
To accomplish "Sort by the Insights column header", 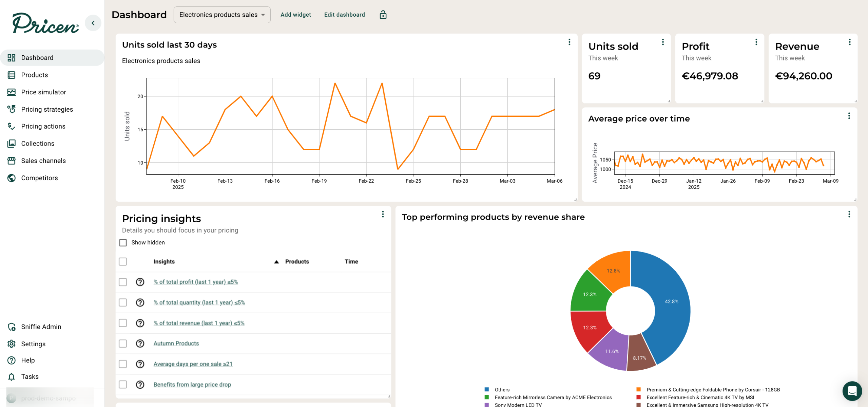I will pos(164,261).
